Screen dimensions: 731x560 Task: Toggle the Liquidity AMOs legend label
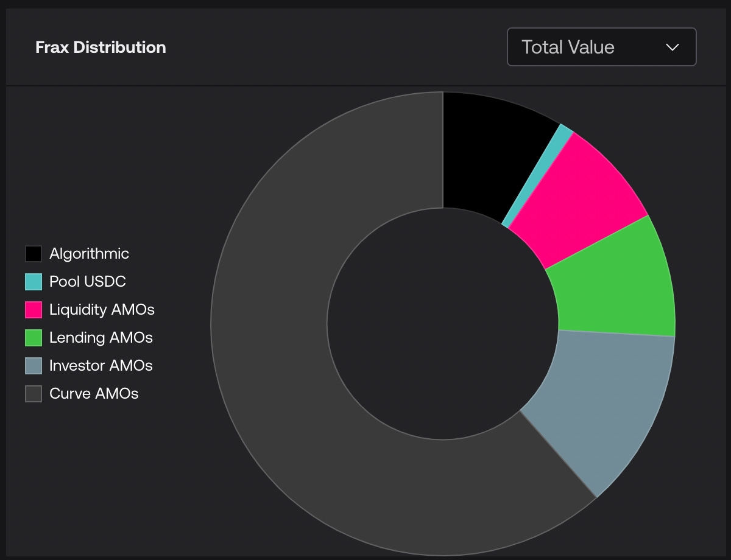[102, 310]
